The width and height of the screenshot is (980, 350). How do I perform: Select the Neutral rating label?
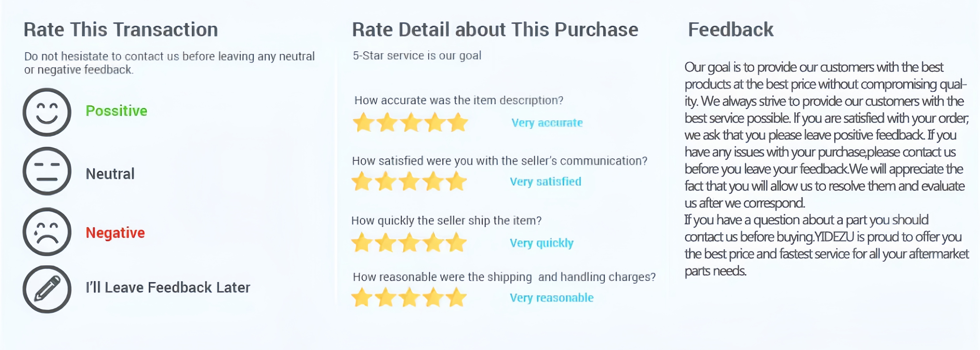click(x=110, y=174)
